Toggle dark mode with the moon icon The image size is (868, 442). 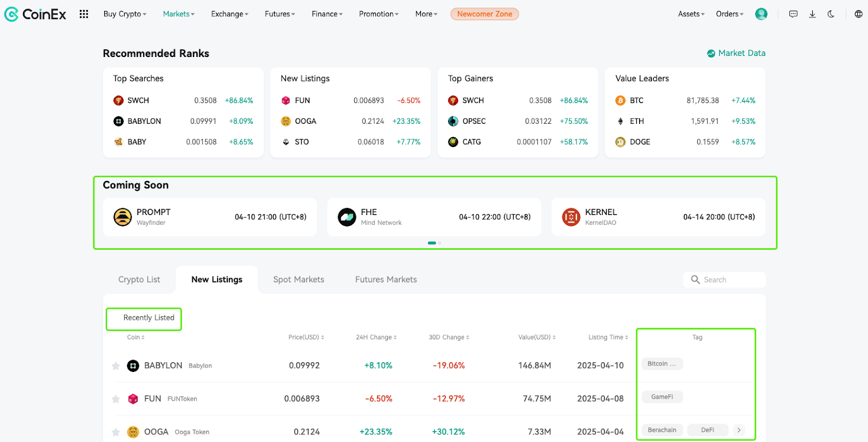pos(831,14)
